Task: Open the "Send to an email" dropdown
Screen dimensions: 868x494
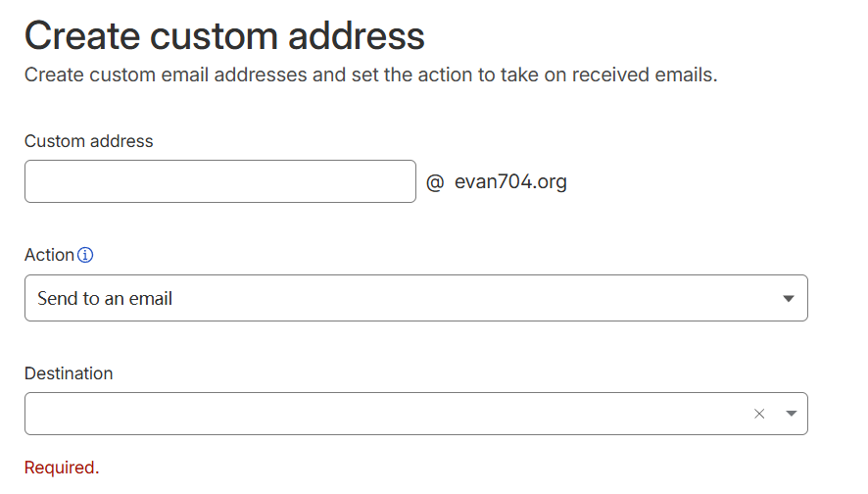Action: [x=415, y=298]
